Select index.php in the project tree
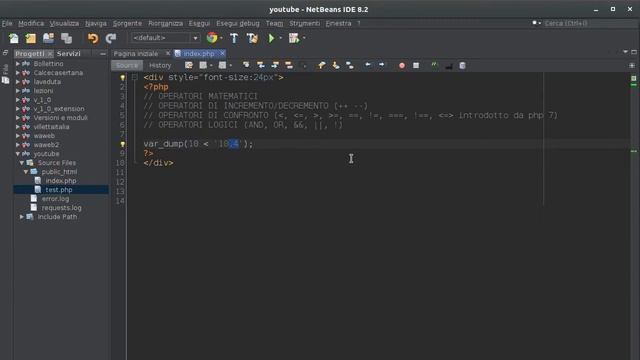This screenshot has height=360, width=640. (61, 181)
